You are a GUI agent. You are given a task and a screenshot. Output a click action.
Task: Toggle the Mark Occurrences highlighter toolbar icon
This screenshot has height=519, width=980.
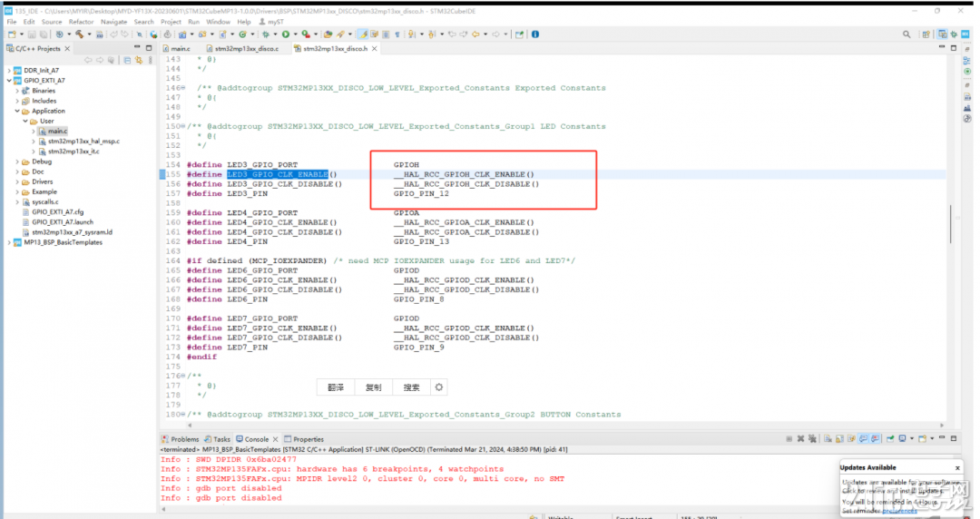click(362, 34)
